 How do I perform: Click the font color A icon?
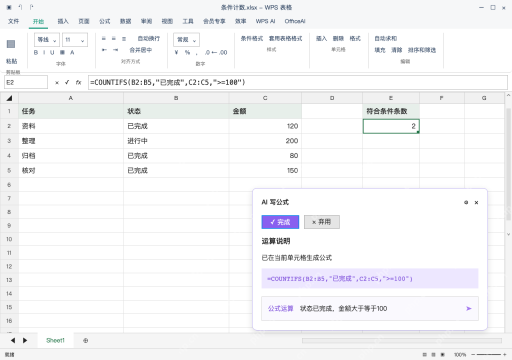coord(72,52)
